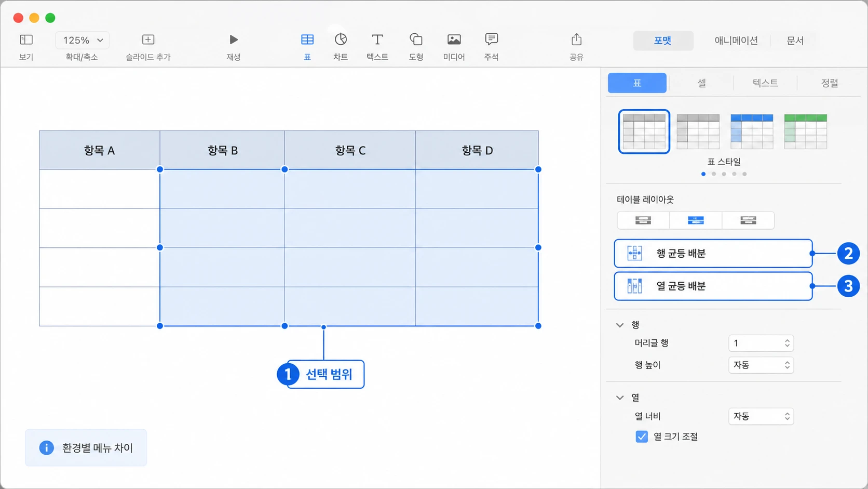
Task: Share the presentation via 공유 icon
Action: click(x=576, y=39)
